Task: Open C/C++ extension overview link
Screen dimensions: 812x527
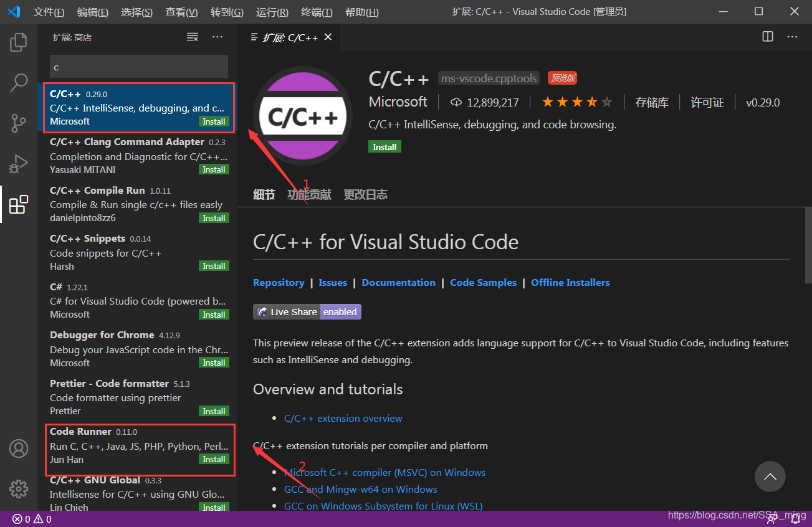Action: pyautogui.click(x=343, y=418)
